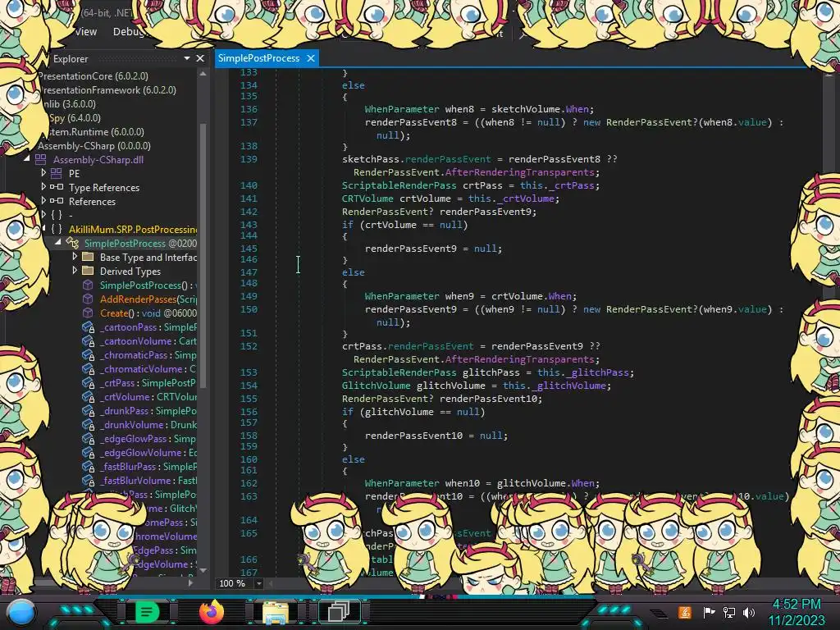Collapse the Assembly-CSharp.dll node
Screen dimensions: 840x630
click(x=27, y=159)
